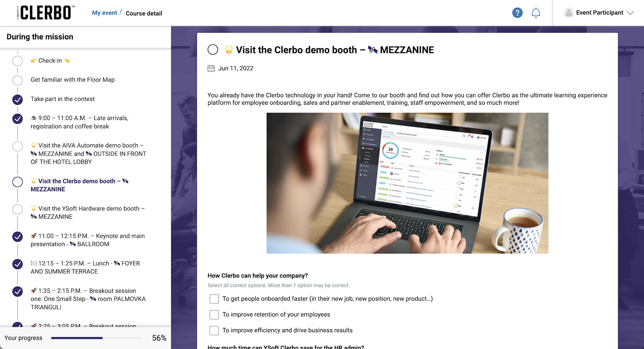Mark the Visit the Clerbo demo booth title circle complete

(x=213, y=50)
